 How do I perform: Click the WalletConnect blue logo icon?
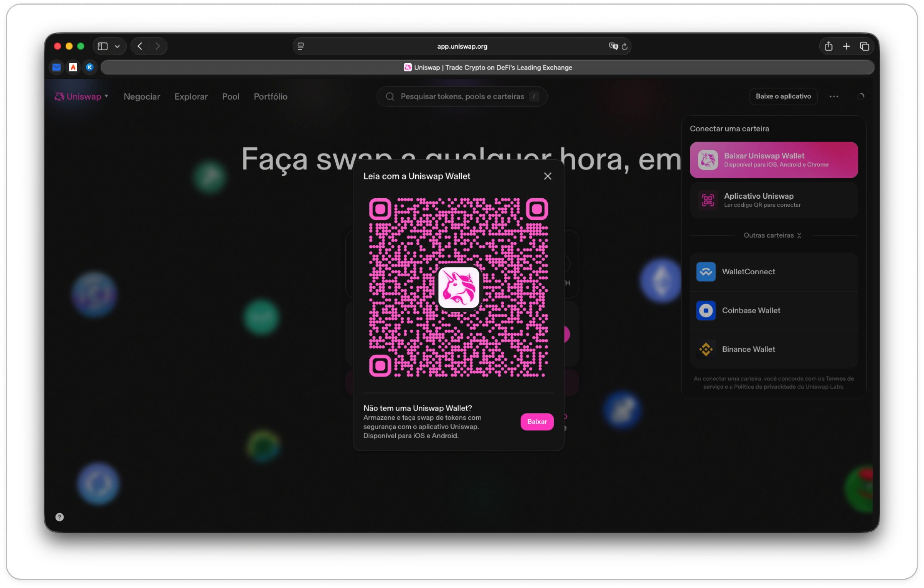tap(706, 272)
